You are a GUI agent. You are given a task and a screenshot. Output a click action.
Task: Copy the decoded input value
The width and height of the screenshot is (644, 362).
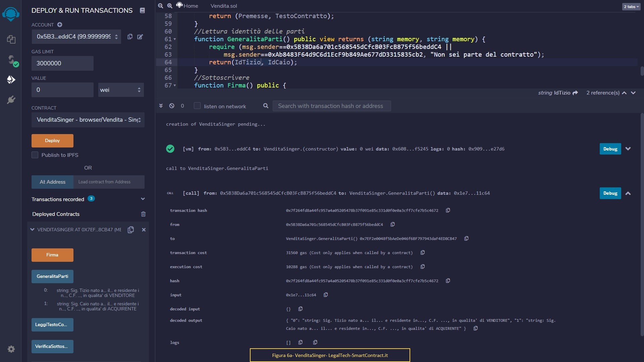(301, 309)
